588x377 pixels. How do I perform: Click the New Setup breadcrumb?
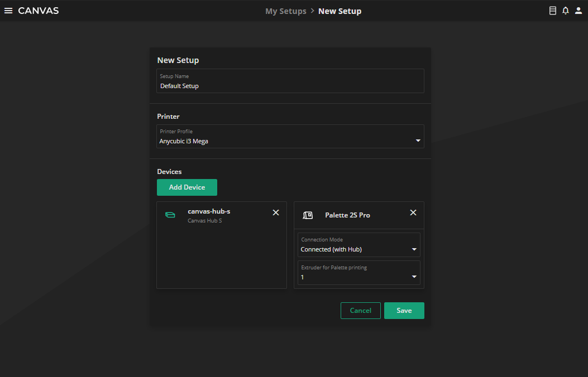tap(340, 11)
